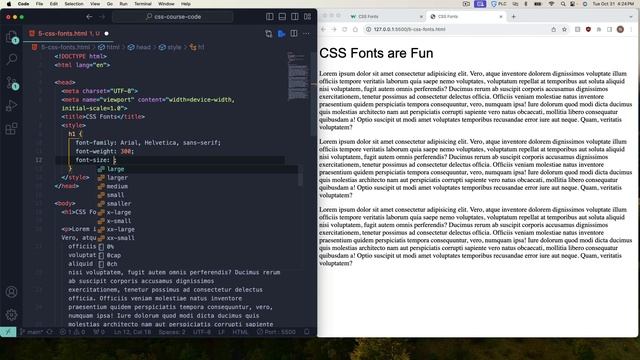This screenshot has width=640, height=360.
Task: Open the Manage gear menu in VS Code
Action: (x=12, y=314)
